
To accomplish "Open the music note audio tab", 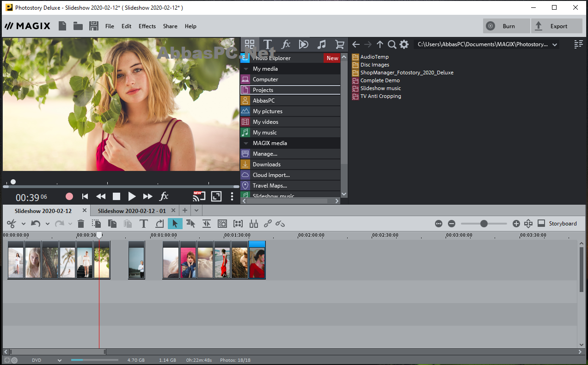I will coord(322,44).
